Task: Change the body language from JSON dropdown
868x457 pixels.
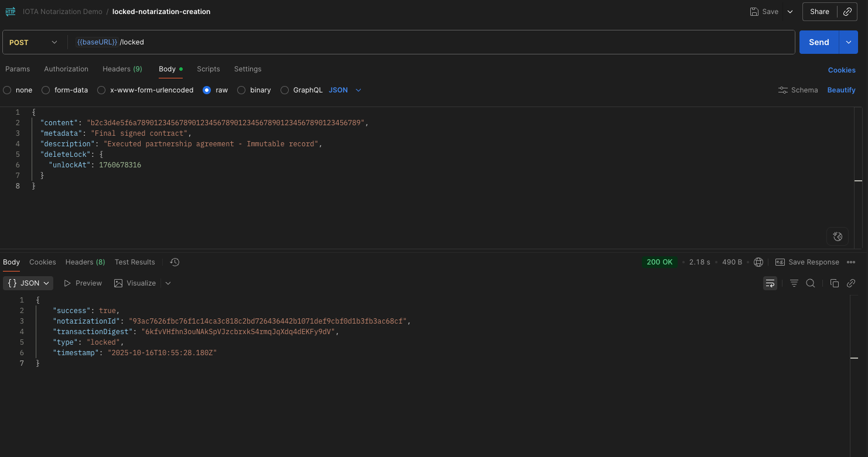Action: [x=345, y=90]
